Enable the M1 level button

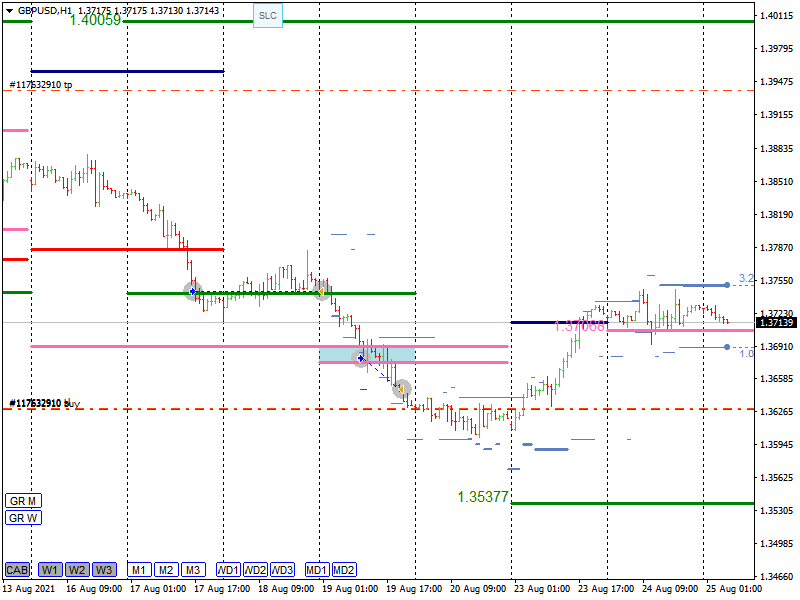pyautogui.click(x=139, y=570)
